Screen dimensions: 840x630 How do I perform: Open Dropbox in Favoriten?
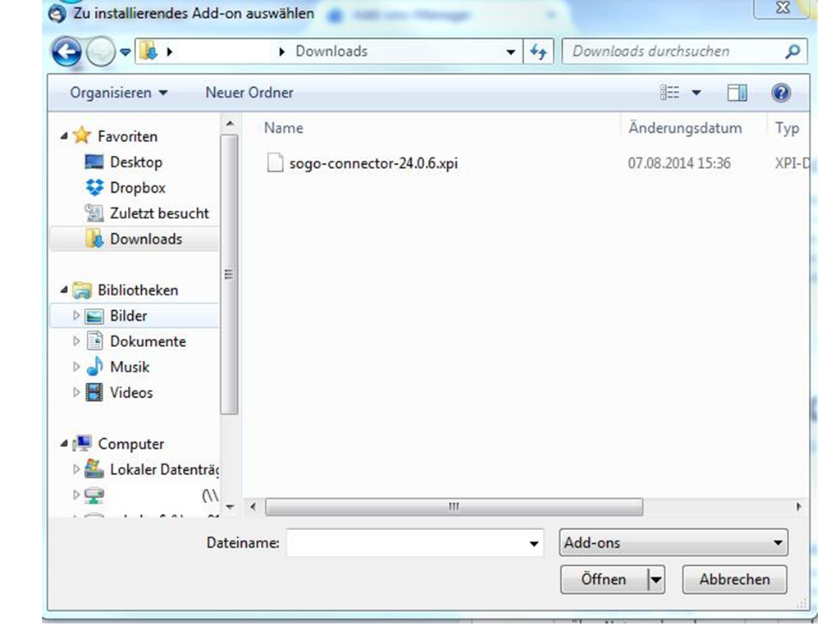(x=137, y=188)
